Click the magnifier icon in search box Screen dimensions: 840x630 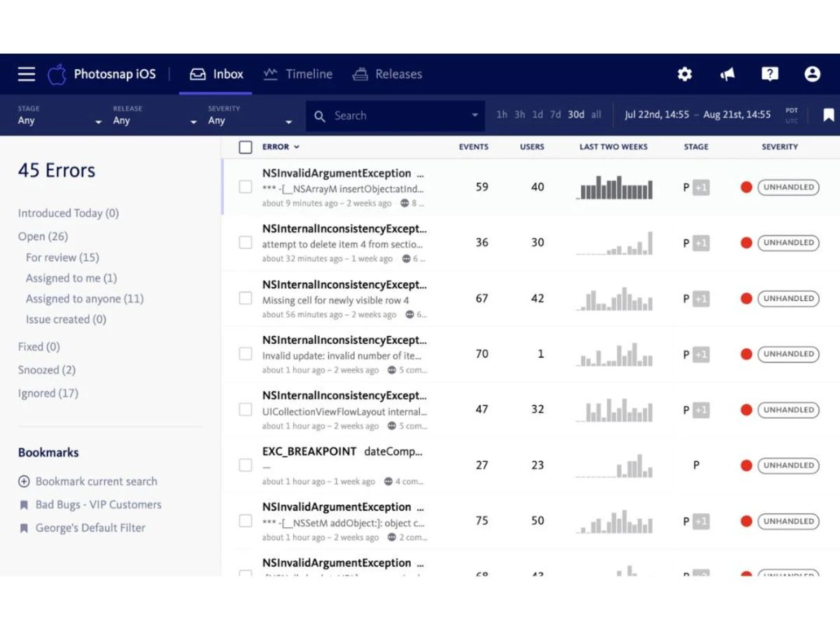320,116
